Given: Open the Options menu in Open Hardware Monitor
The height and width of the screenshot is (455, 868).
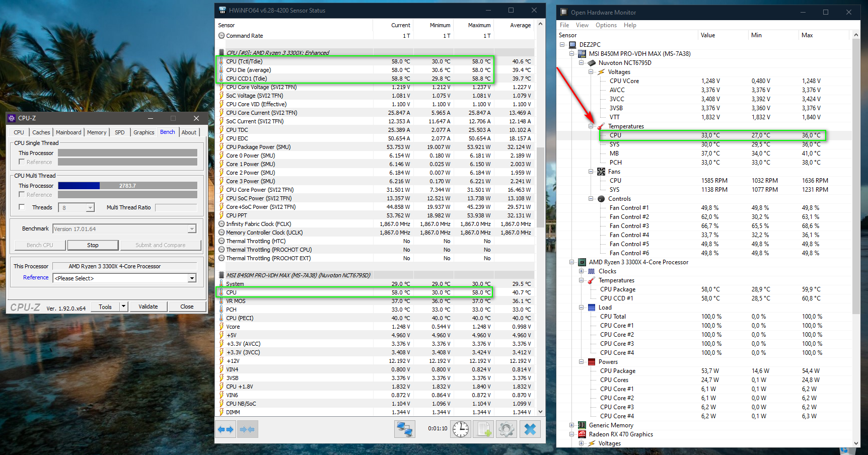Looking at the screenshot, I should point(606,25).
